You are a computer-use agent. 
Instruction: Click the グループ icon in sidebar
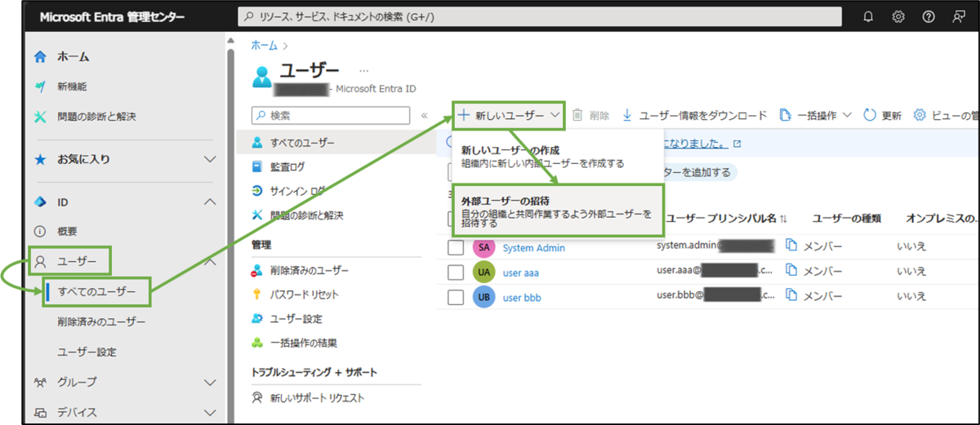click(40, 382)
